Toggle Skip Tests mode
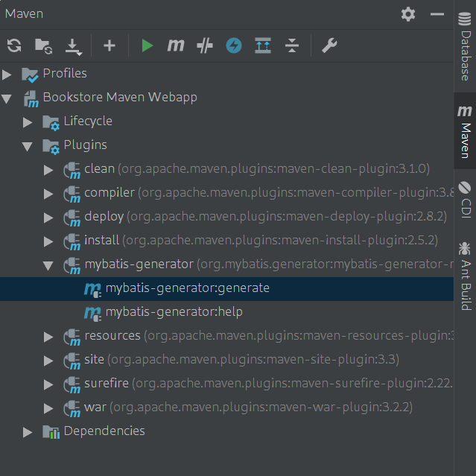Image resolution: width=476 pixels, height=476 pixels. 205,46
